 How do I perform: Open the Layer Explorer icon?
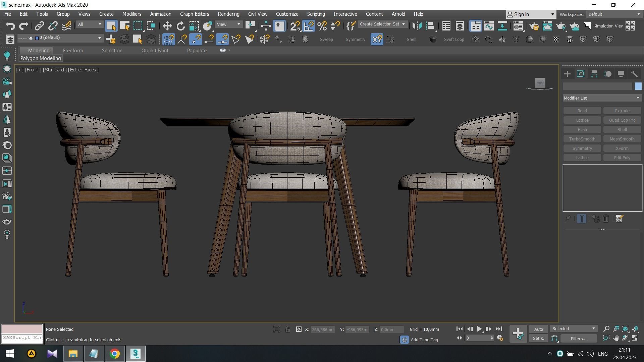pos(460,26)
